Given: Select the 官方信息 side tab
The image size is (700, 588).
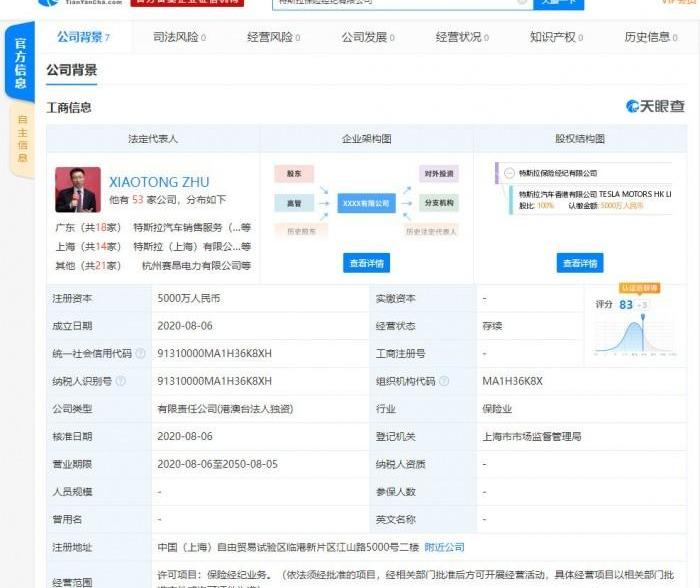Looking at the screenshot, I should coord(20,63).
